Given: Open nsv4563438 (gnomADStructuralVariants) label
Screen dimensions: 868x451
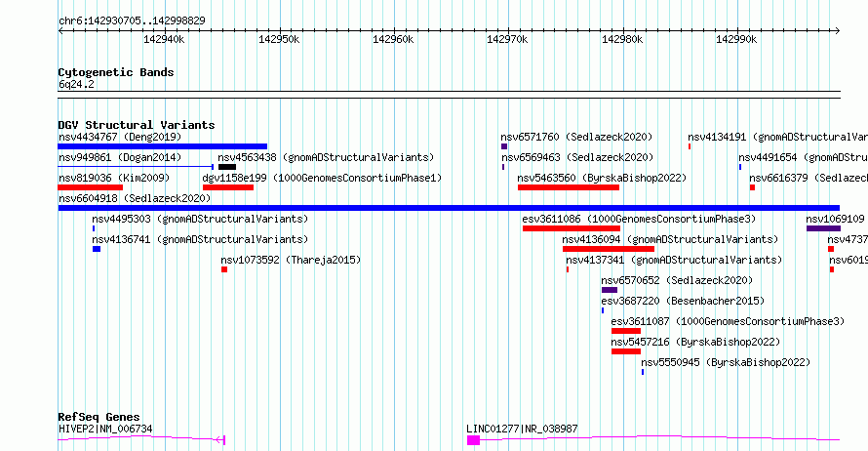Looking at the screenshot, I should [326, 157].
